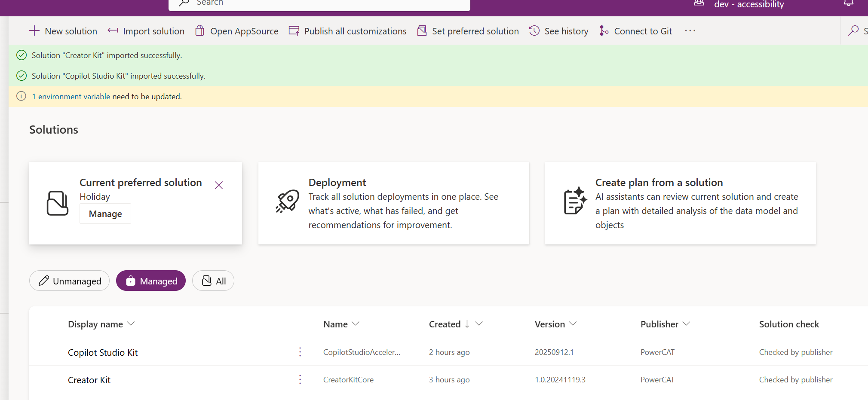Switch to the Unmanaged filter

click(69, 281)
